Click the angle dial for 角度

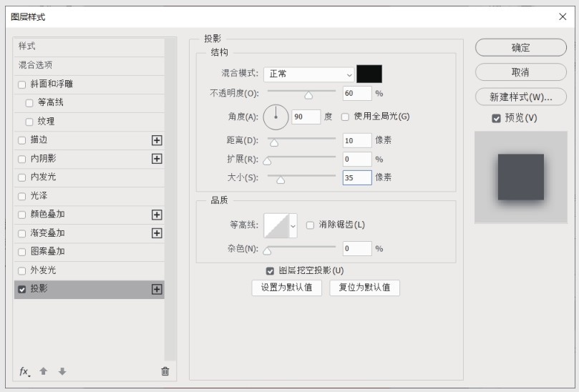click(x=276, y=117)
